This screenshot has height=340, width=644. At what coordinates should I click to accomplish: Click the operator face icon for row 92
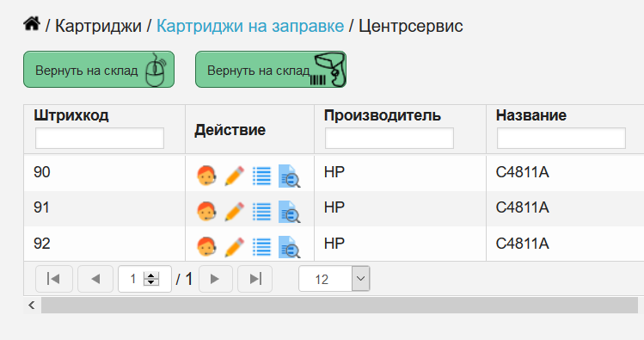(x=206, y=247)
